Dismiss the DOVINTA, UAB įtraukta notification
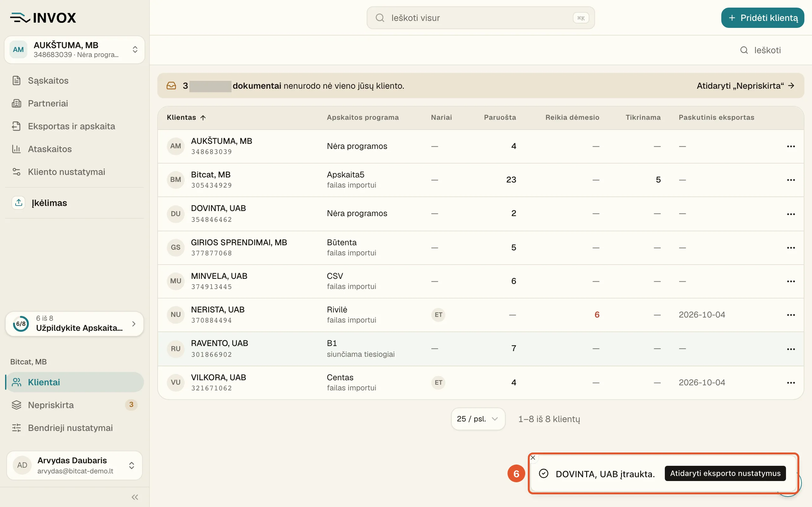 [x=533, y=458]
